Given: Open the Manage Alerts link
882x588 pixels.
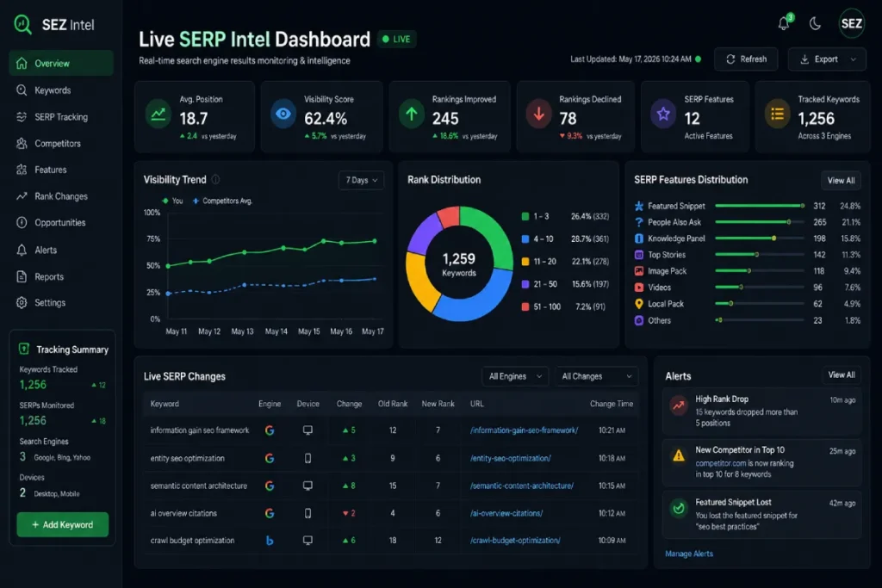Looking at the screenshot, I should pyautogui.click(x=689, y=554).
